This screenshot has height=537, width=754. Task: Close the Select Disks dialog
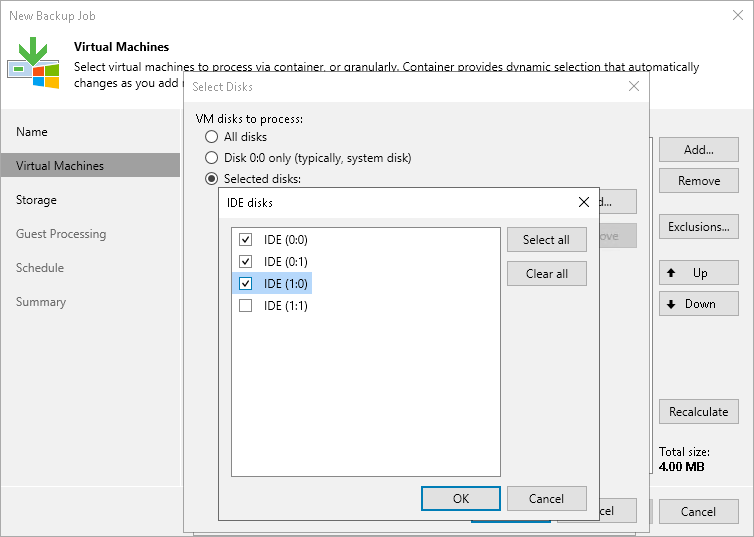point(634,87)
